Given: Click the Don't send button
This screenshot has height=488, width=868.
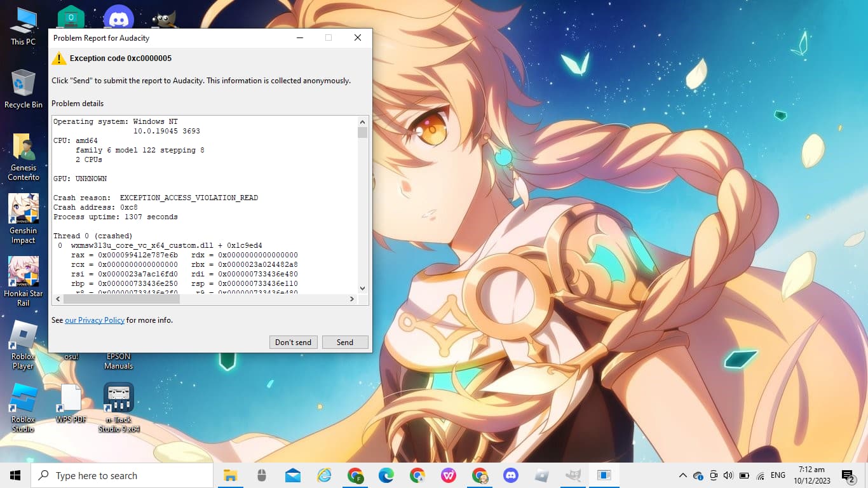Looking at the screenshot, I should click(x=293, y=342).
